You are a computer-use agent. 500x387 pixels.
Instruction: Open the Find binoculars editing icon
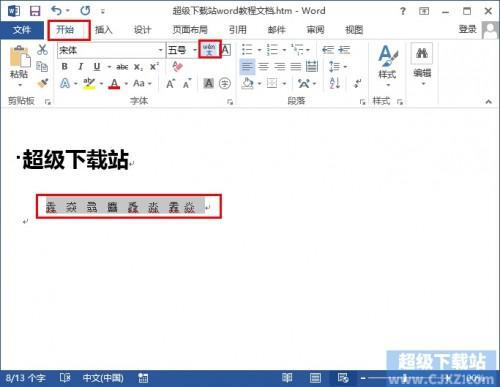(x=422, y=53)
